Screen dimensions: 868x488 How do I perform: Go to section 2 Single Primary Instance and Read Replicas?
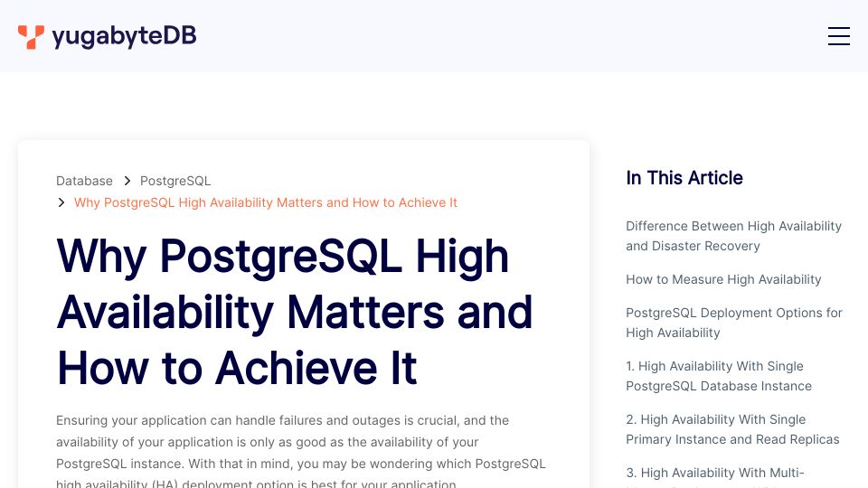pos(732,429)
